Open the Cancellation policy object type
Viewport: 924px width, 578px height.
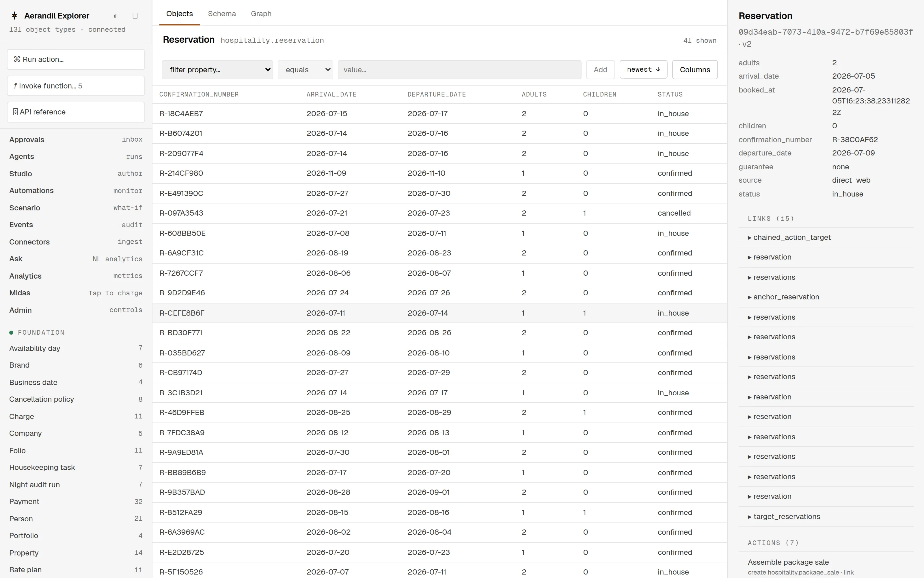pyautogui.click(x=76, y=399)
